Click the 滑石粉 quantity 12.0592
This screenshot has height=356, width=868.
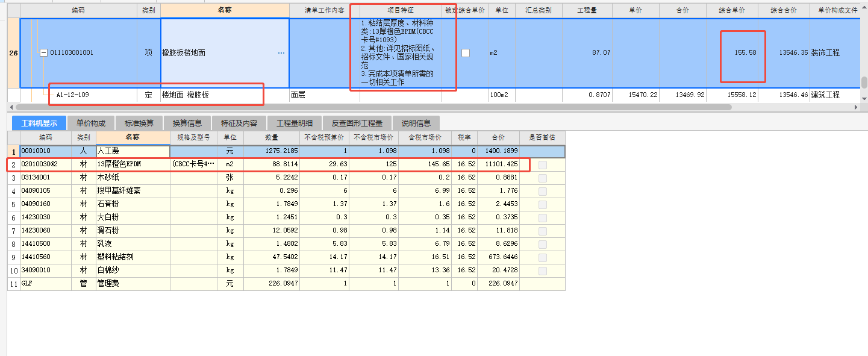272,231
